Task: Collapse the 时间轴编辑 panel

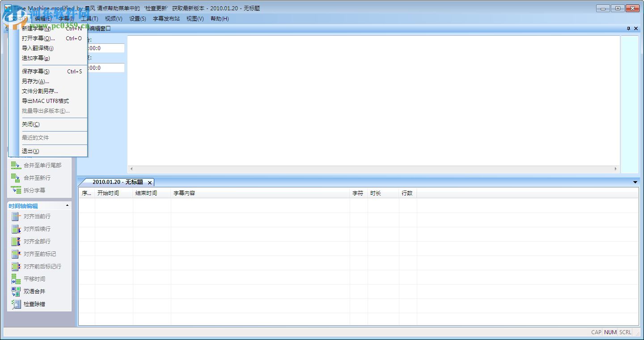Action: (x=68, y=205)
